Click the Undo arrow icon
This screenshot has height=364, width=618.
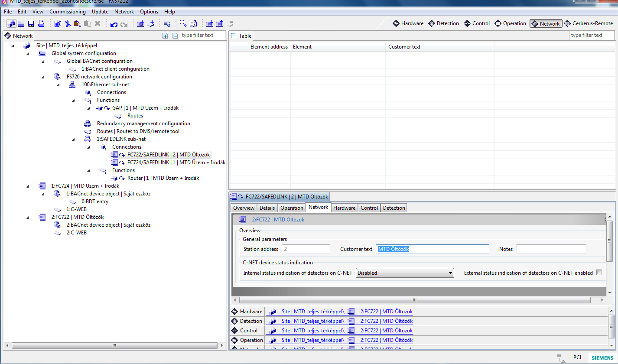point(114,24)
